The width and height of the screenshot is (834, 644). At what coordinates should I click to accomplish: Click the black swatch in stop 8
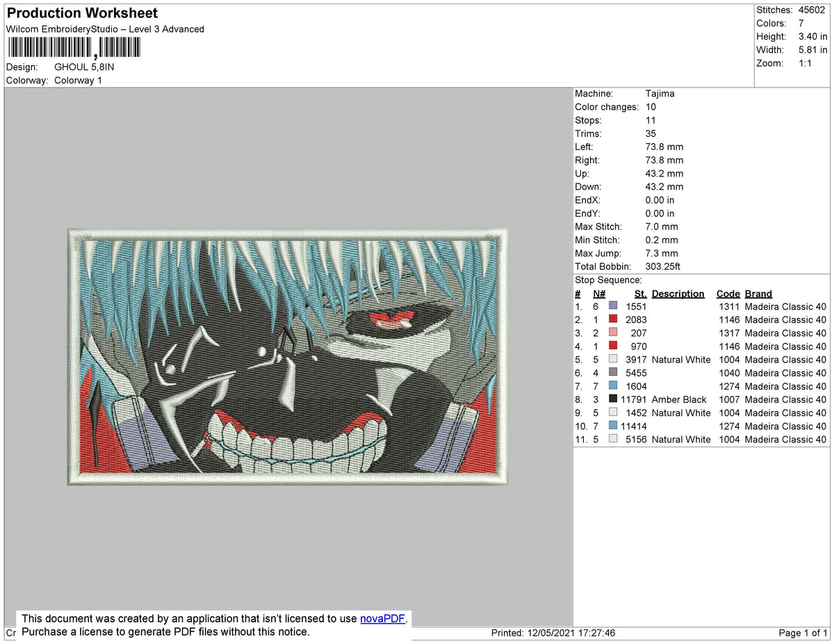[x=613, y=399]
